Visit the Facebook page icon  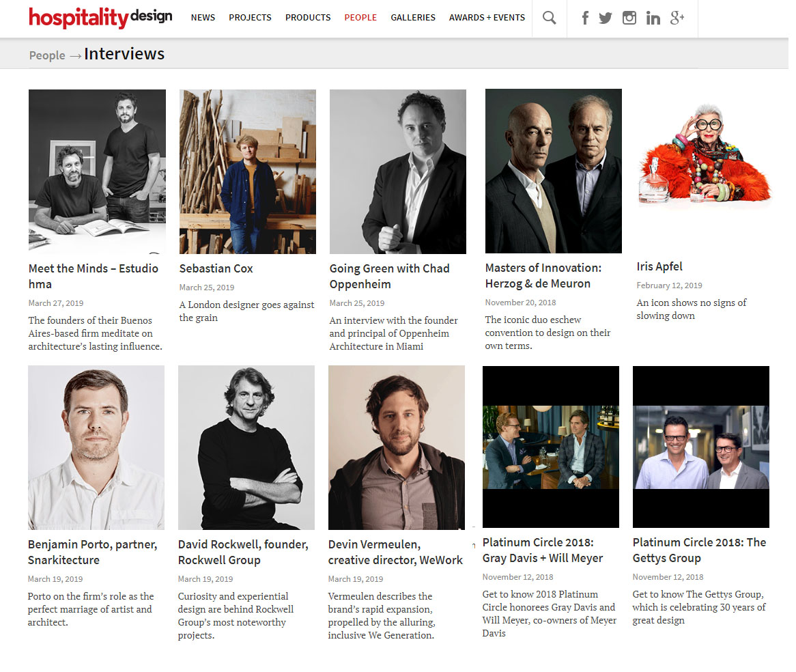(585, 18)
